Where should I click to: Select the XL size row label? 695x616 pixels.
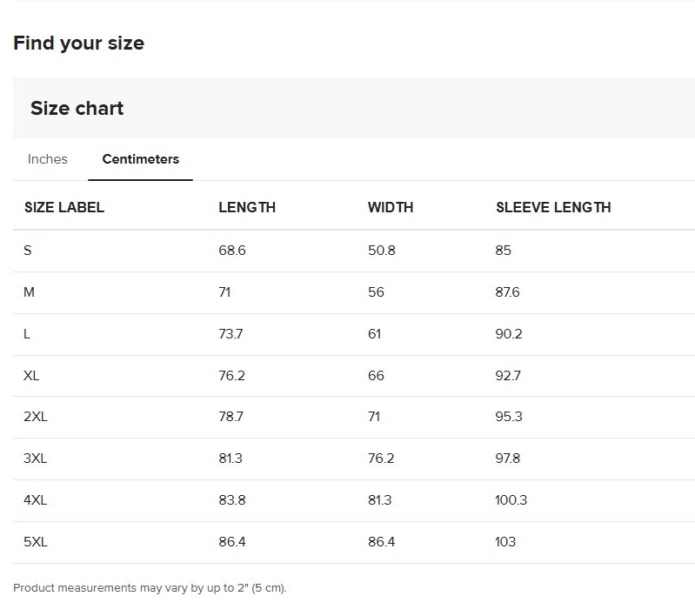tap(31, 376)
